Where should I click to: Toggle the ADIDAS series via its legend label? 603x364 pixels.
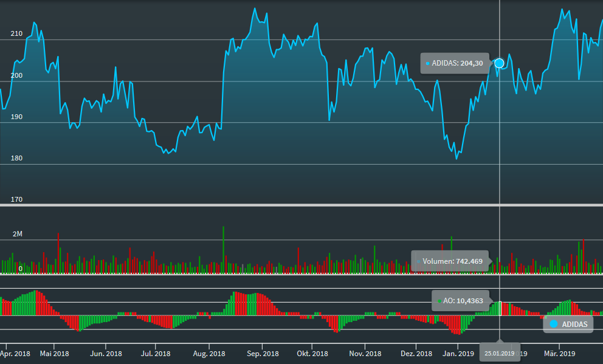click(574, 325)
